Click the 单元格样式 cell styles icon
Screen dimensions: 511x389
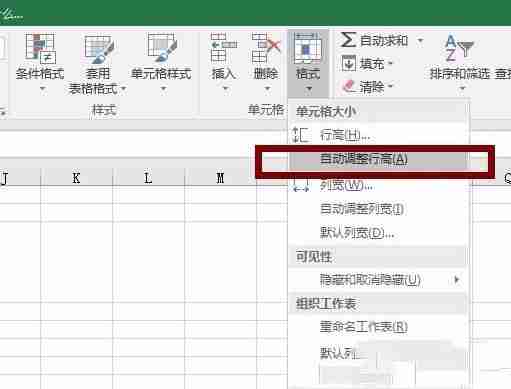tap(162, 49)
